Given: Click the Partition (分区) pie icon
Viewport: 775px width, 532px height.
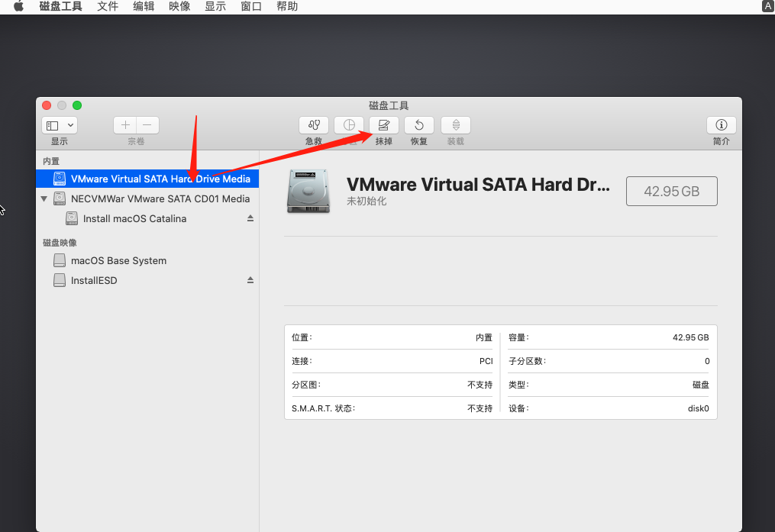Looking at the screenshot, I should point(349,125).
